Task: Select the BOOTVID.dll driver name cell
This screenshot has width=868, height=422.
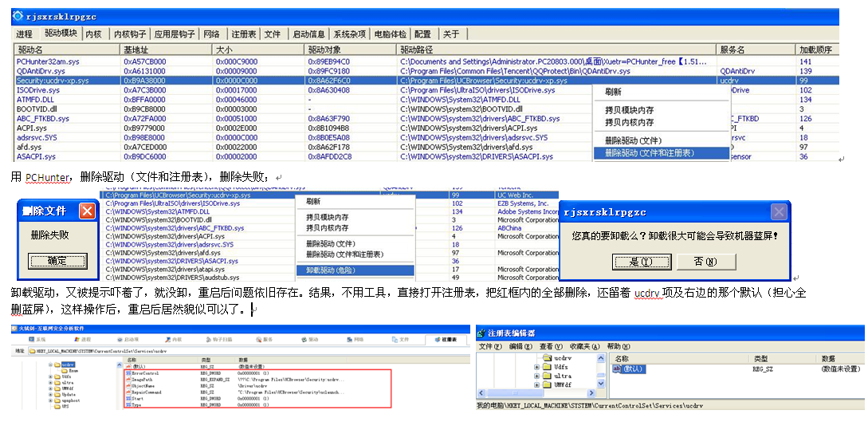Action: tap(37, 109)
